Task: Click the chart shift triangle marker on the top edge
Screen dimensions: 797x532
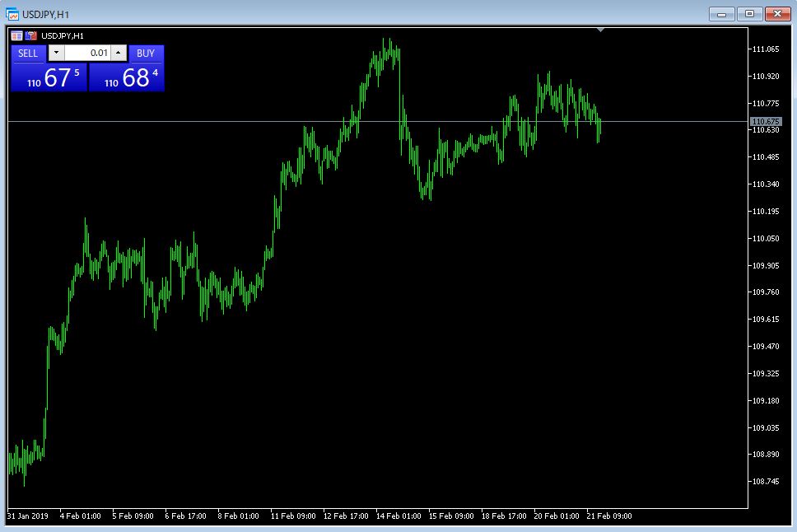Action: coord(601,30)
